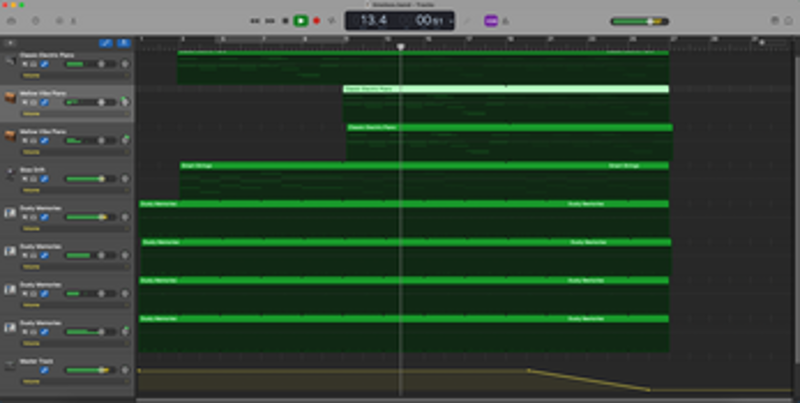This screenshot has width=800, height=403.
Task: Rewind the project
Action: (255, 21)
